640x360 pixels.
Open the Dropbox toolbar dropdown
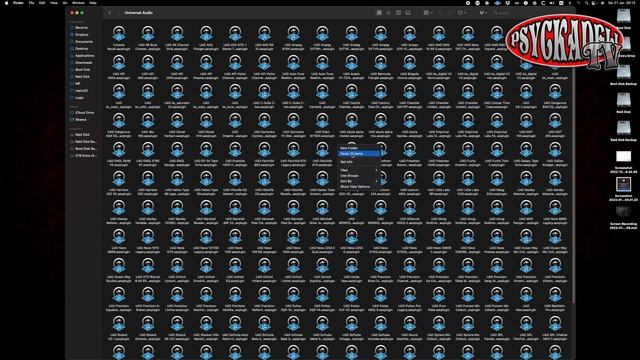tap(483, 13)
